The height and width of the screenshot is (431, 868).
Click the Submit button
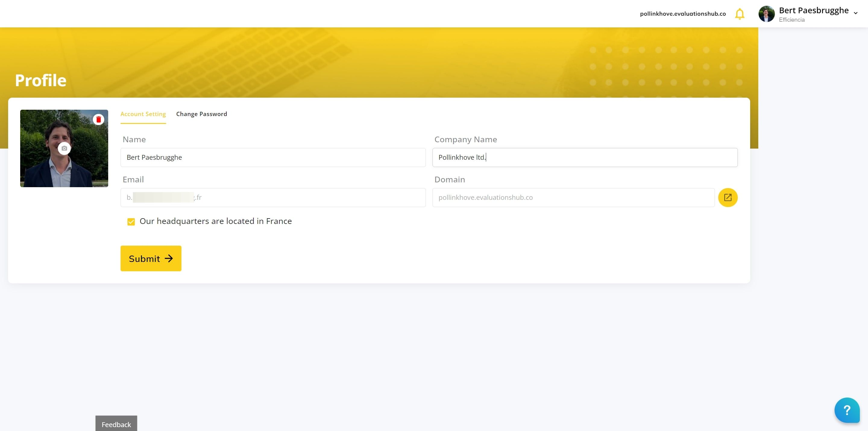[151, 259]
